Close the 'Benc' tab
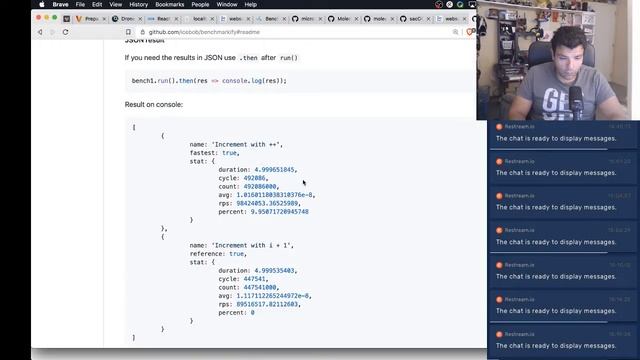 [284, 19]
